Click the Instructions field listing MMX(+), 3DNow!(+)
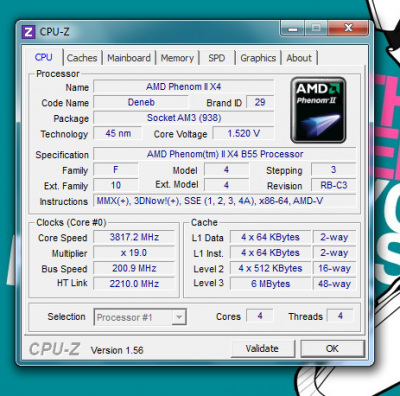 pos(225,201)
